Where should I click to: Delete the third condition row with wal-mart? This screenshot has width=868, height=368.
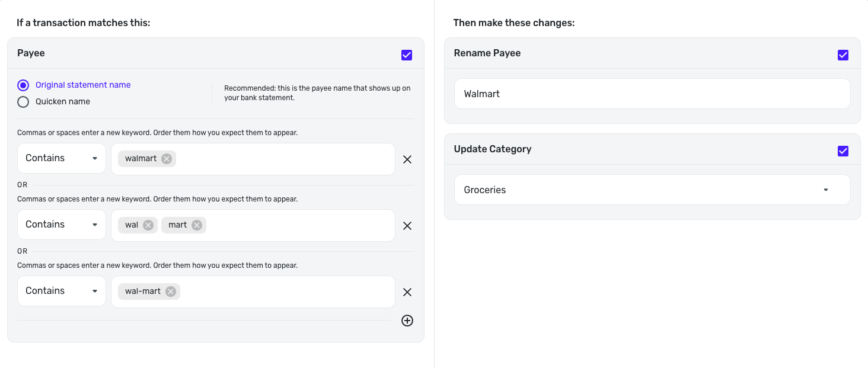(407, 292)
